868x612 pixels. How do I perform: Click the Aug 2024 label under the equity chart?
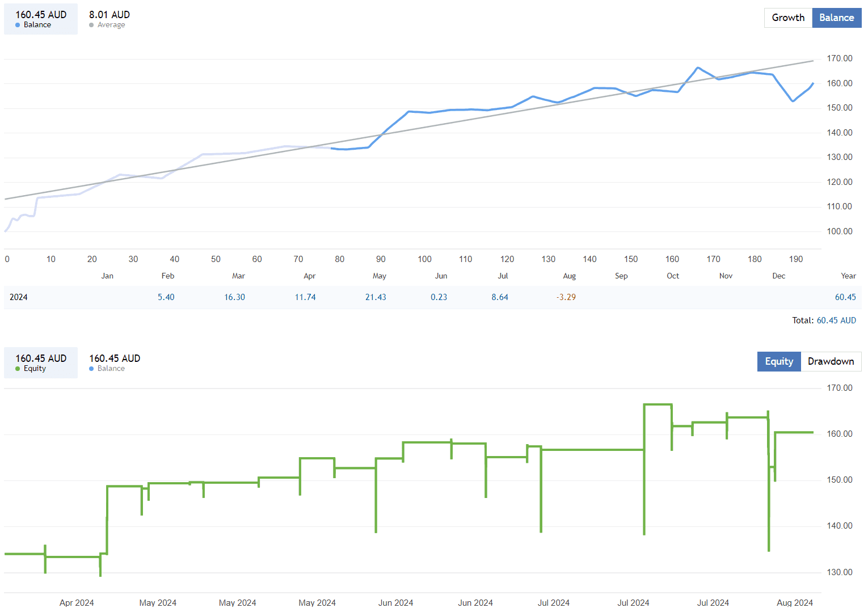pyautogui.click(x=795, y=602)
